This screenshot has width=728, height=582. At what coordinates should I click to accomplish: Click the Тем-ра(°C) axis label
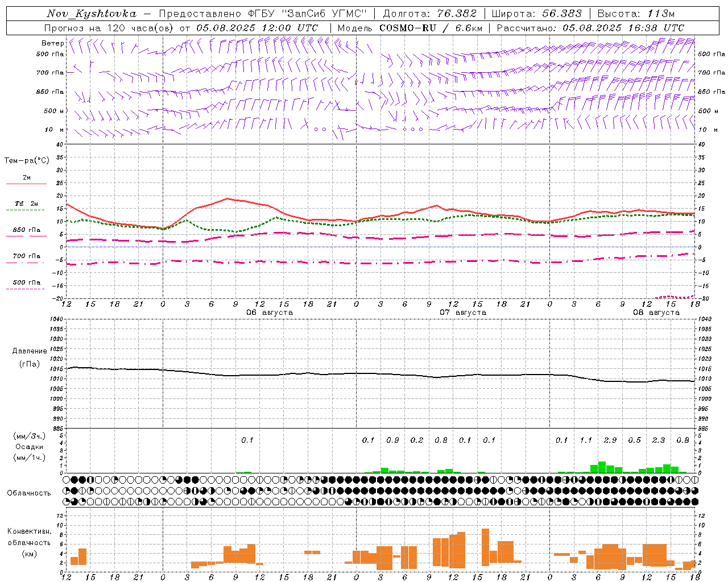coord(27,161)
